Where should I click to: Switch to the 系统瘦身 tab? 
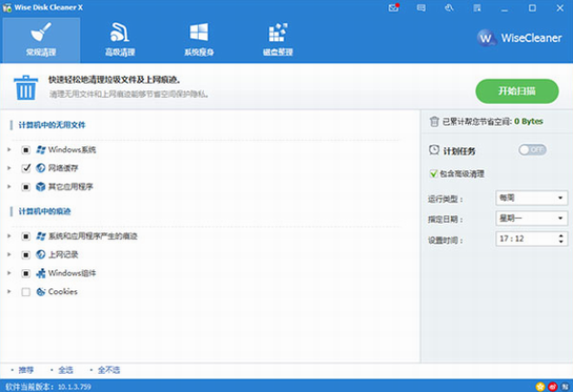[199, 39]
